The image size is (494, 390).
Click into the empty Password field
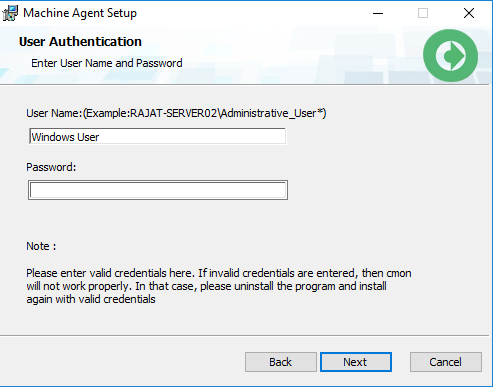(158, 190)
